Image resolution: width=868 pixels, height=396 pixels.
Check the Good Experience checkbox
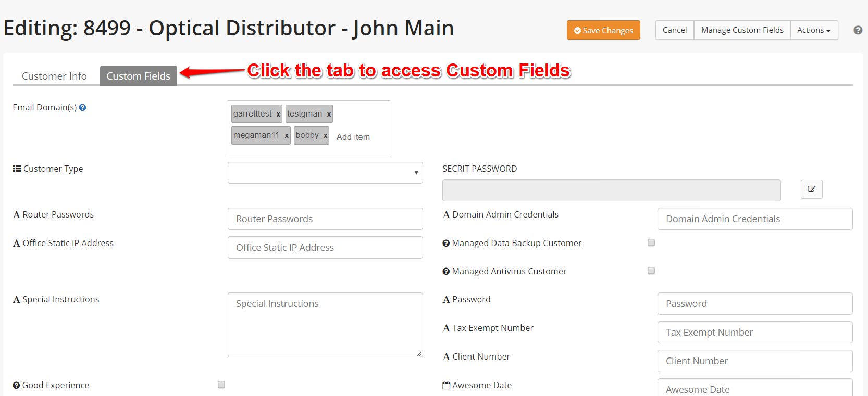tap(221, 385)
